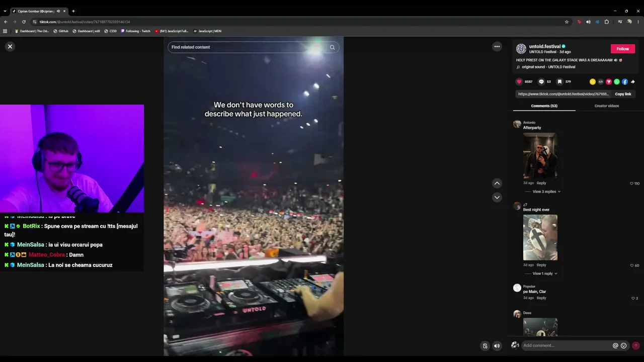Post comment with the red arrow button
The height and width of the screenshot is (362, 644).
pyautogui.click(x=636, y=345)
